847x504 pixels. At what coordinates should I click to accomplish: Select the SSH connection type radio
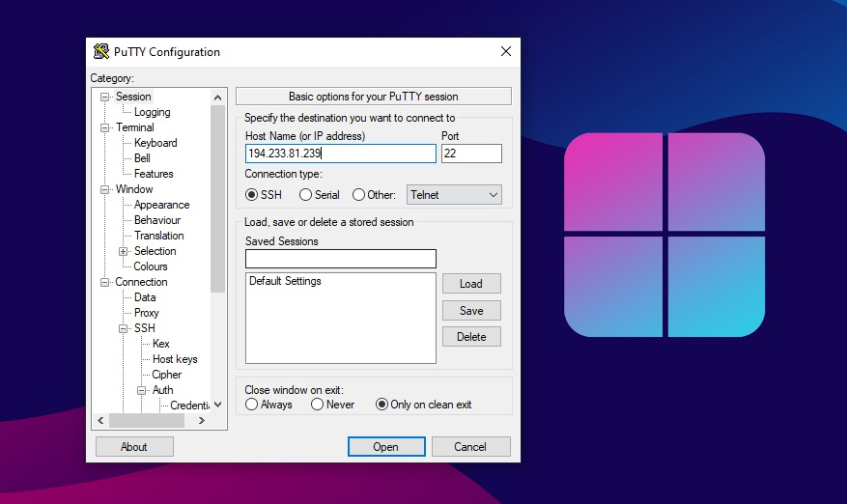coord(252,195)
